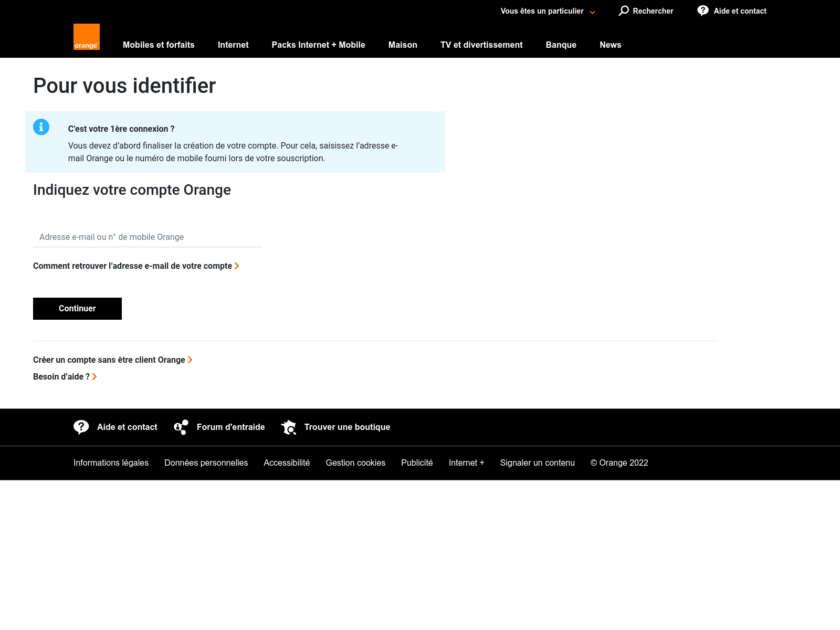Image resolution: width=840 pixels, height=630 pixels.
Task: Click the 'C'est votre 1ère connexion ?' text
Action: click(x=121, y=129)
